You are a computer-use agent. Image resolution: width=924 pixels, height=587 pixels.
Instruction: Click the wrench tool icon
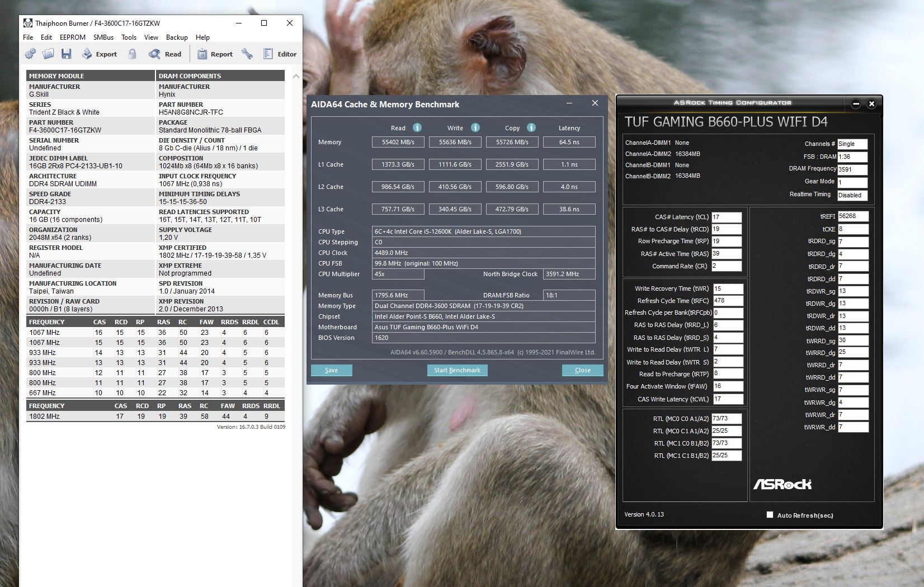tap(247, 54)
